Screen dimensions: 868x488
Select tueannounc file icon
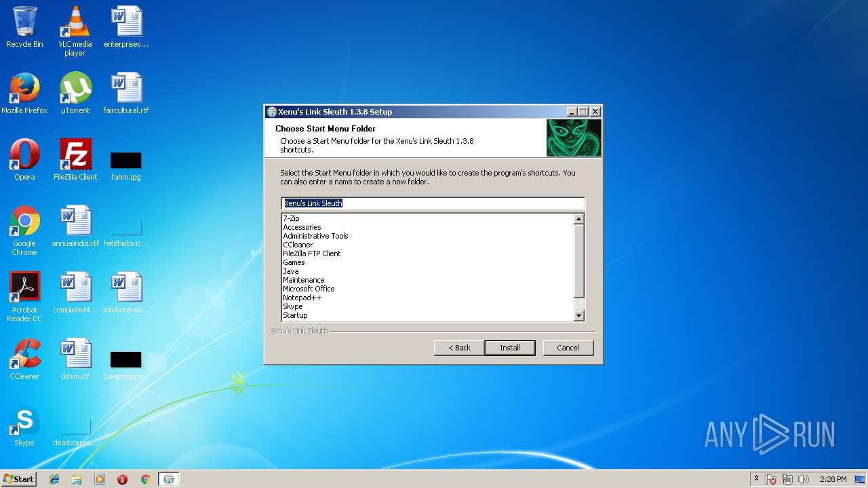pyautogui.click(x=126, y=365)
